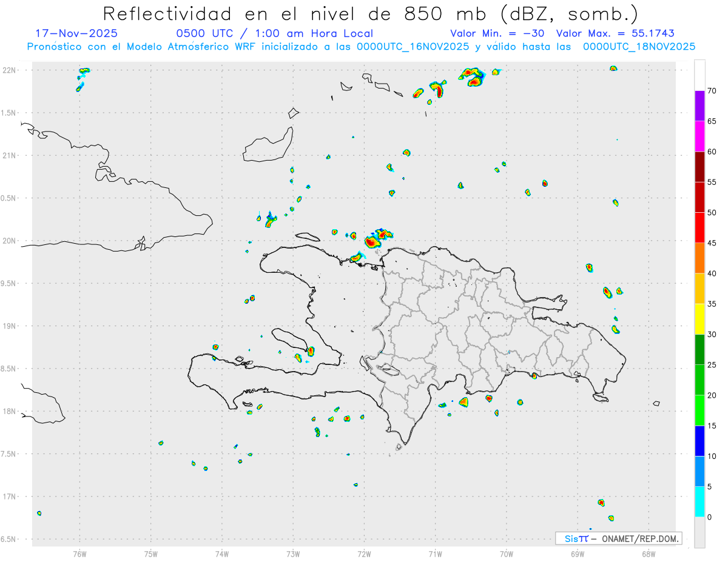This screenshot has height=562, width=728.
Task: Select the yellow 30–35 dBZ colorbar segment
Action: [699, 319]
